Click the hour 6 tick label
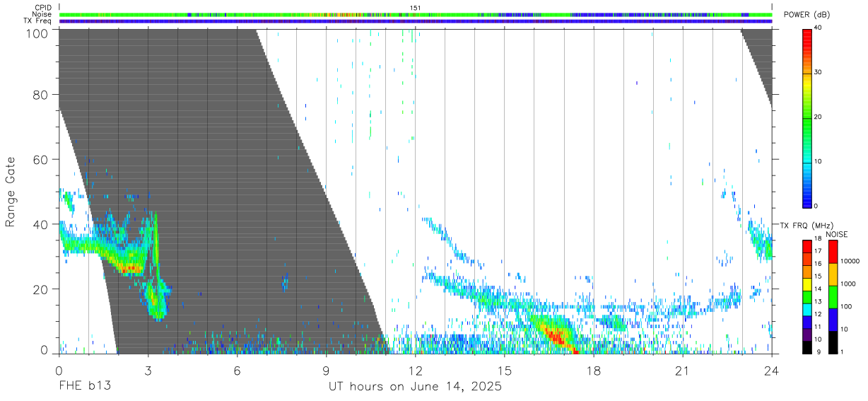The width and height of the screenshot is (868, 401). click(237, 371)
